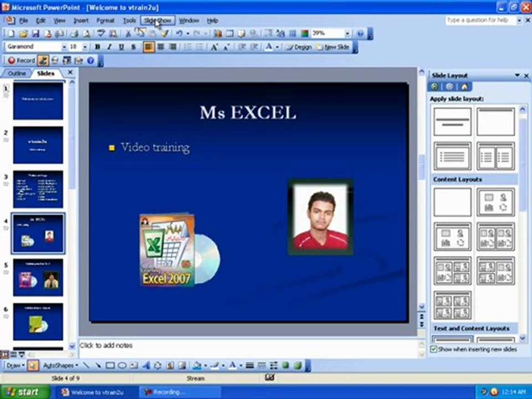Open Slide Layout task pane dropdown arrow

tap(518, 75)
